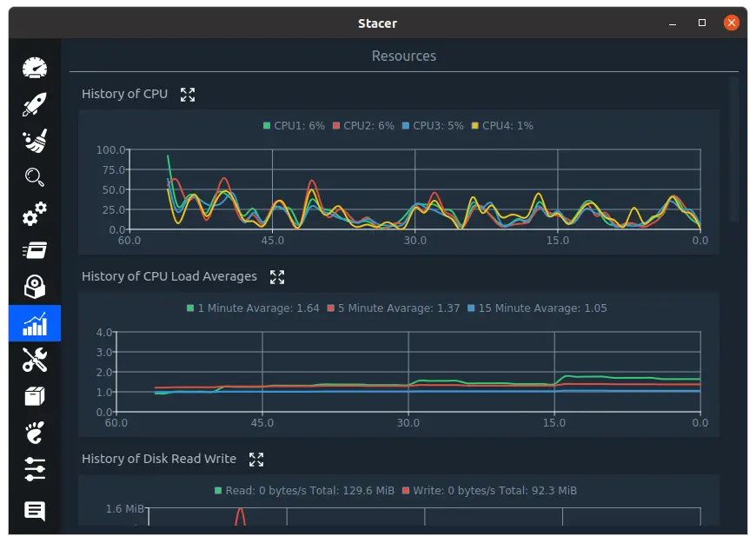Click the Read green legend marker

218,490
